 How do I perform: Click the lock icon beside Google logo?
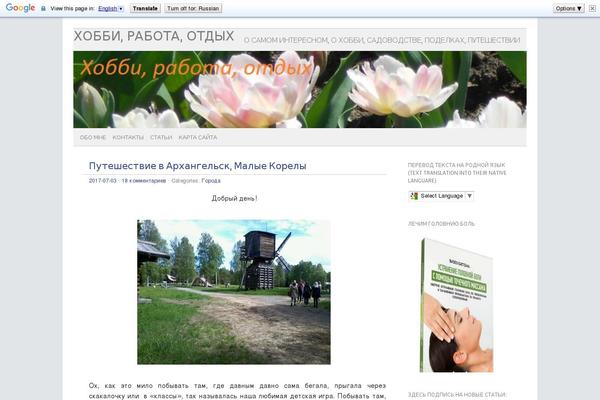click(43, 8)
